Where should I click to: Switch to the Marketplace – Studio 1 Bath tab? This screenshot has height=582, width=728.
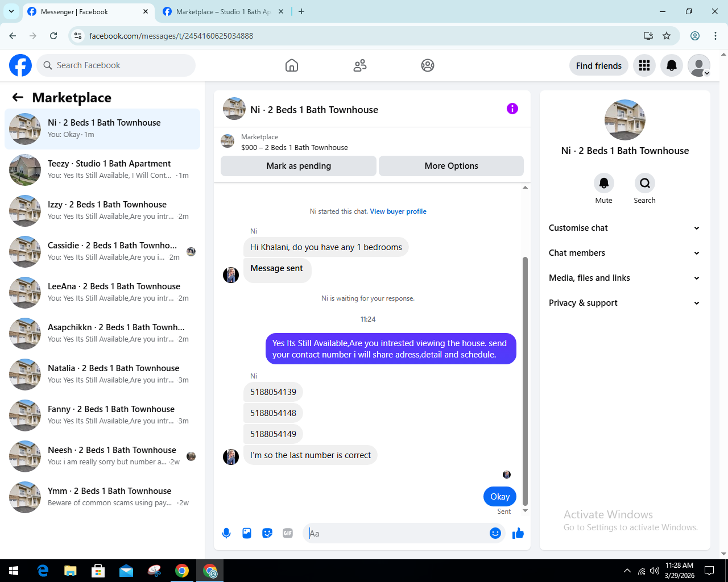click(224, 12)
